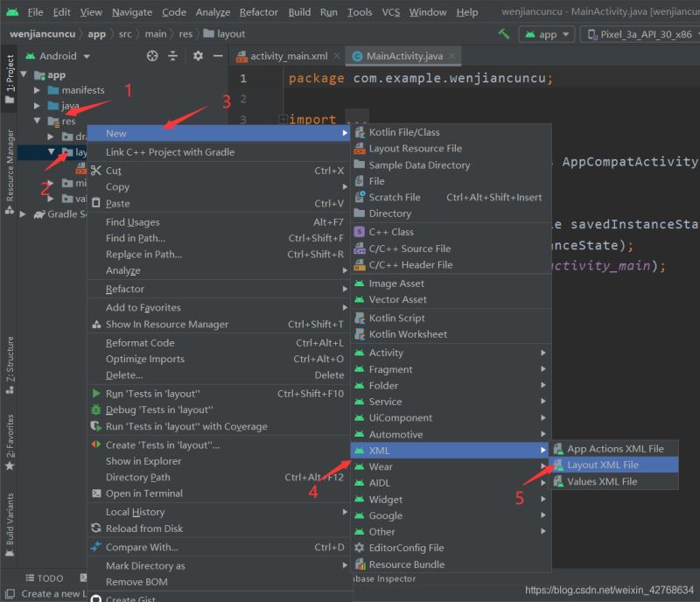Open the app run configuration dropdown
The image size is (700, 602).
click(547, 34)
